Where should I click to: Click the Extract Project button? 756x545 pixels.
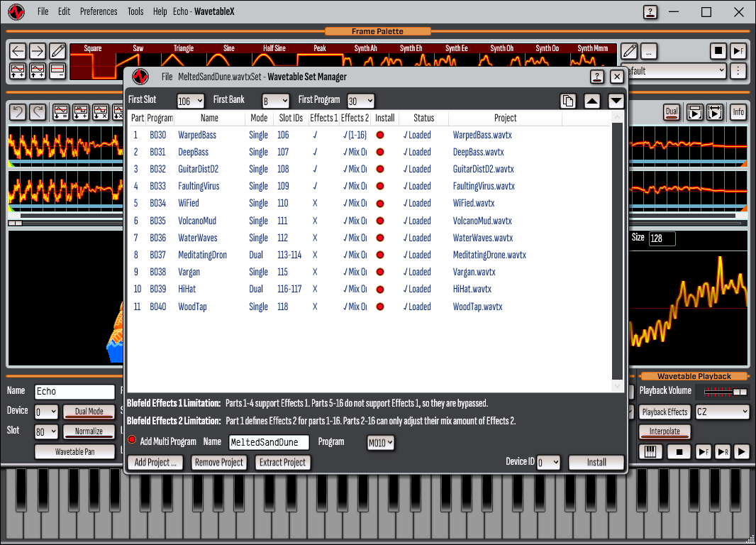(282, 463)
